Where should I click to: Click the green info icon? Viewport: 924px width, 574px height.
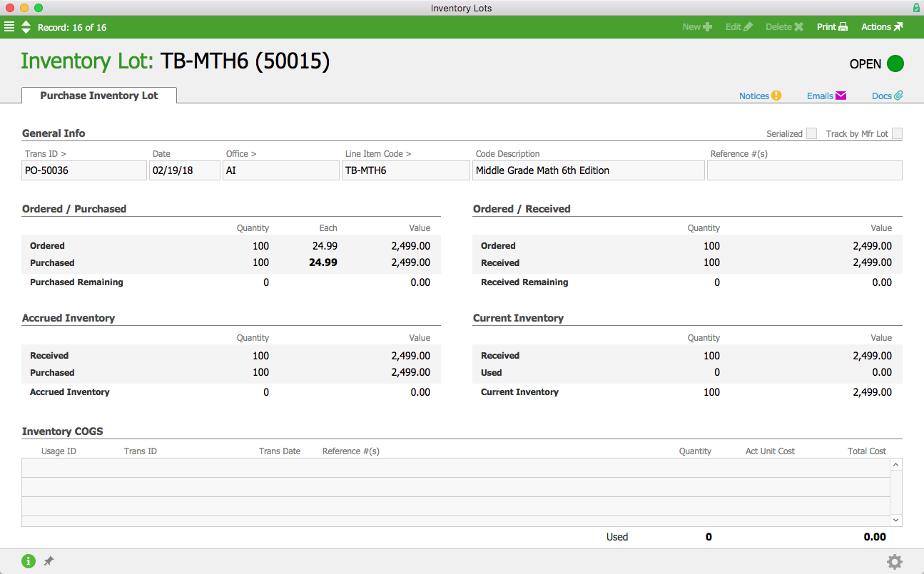[x=29, y=561]
